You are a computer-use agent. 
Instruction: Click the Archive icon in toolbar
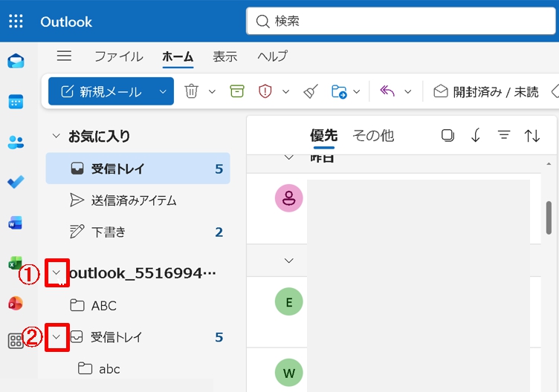[x=237, y=91]
